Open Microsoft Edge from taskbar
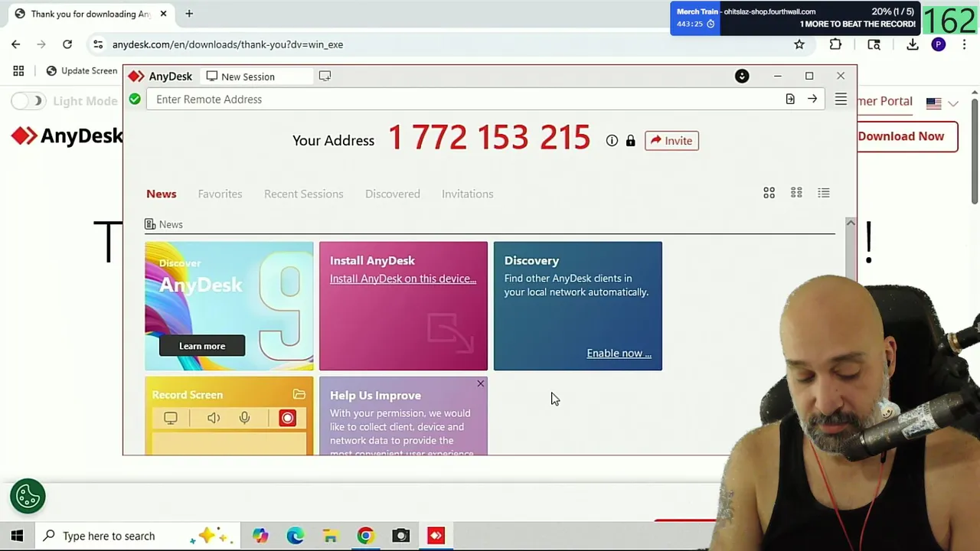 pyautogui.click(x=296, y=536)
